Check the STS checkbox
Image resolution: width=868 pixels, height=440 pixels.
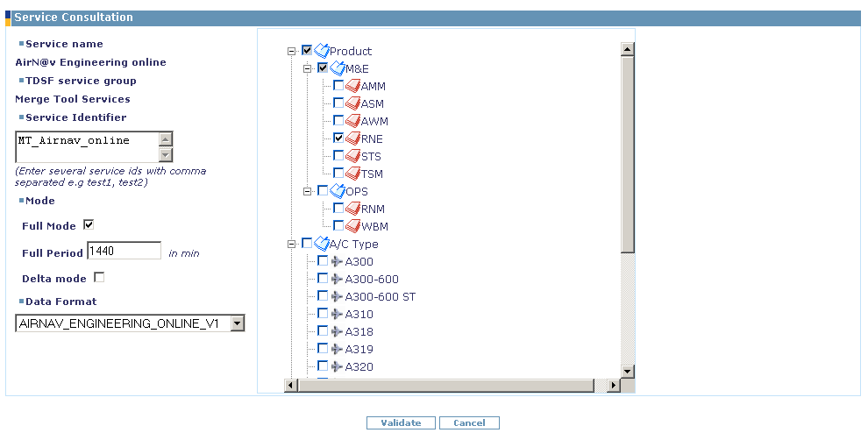338,155
